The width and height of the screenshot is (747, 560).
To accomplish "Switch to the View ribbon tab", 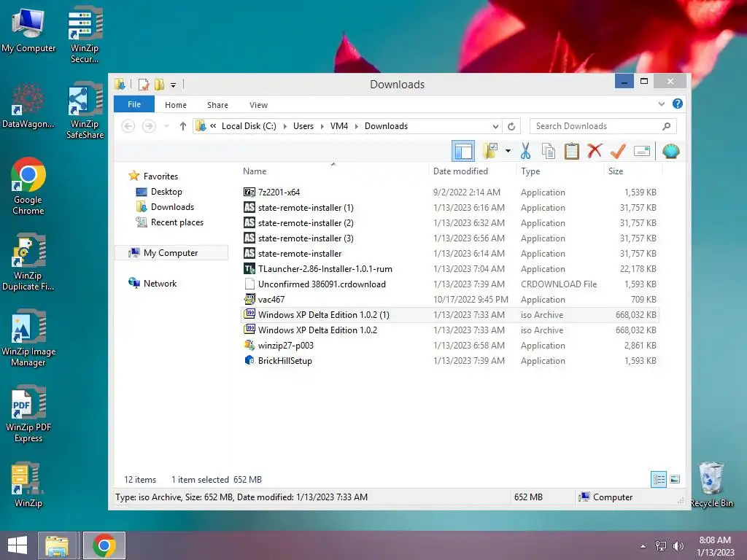I will [258, 105].
